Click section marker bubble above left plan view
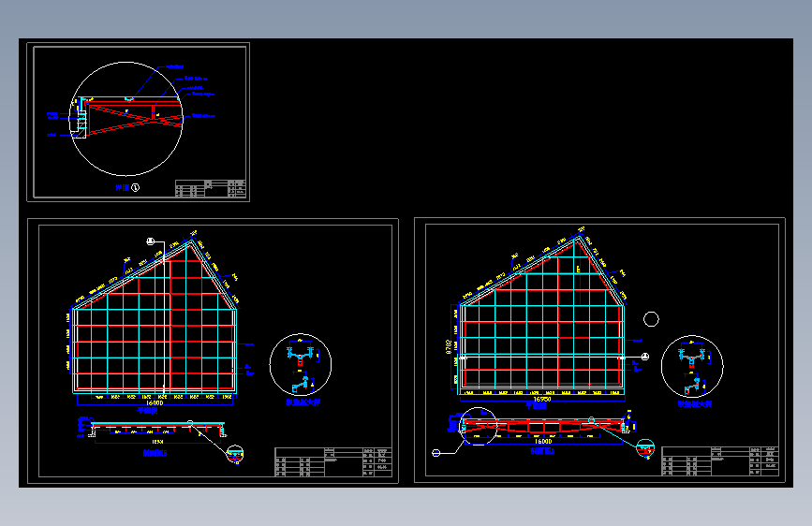812x526 pixels. tap(150, 241)
